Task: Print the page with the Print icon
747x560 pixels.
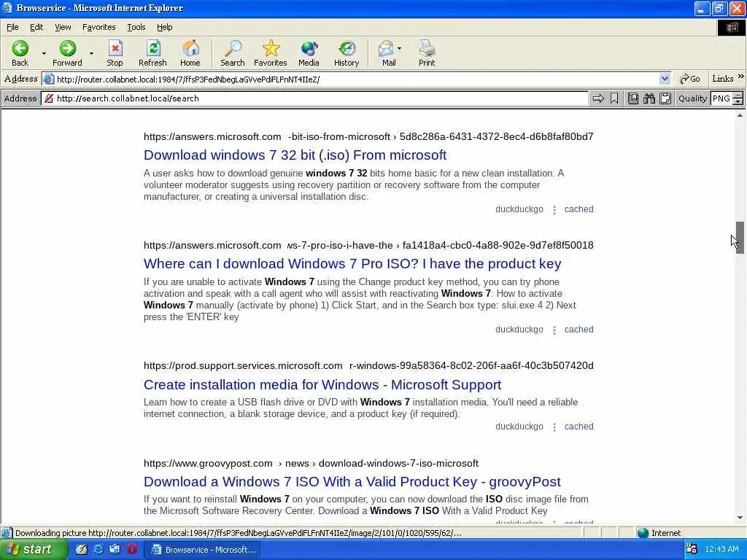Action: tap(427, 49)
